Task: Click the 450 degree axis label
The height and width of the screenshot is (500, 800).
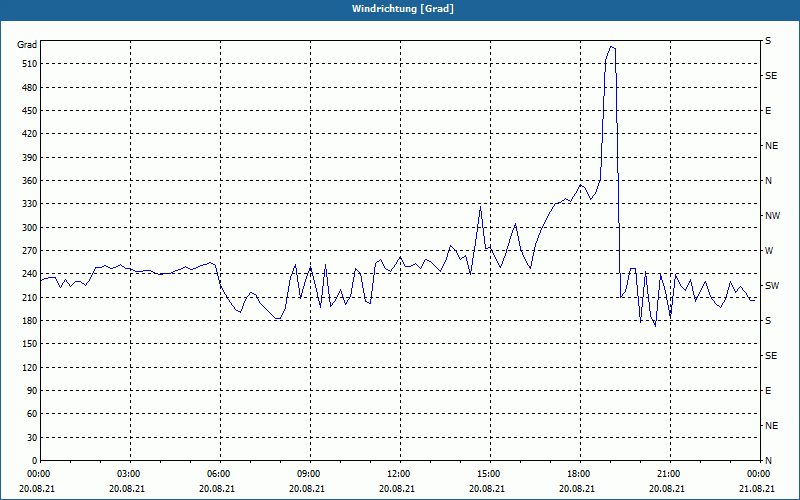Action: [30, 111]
